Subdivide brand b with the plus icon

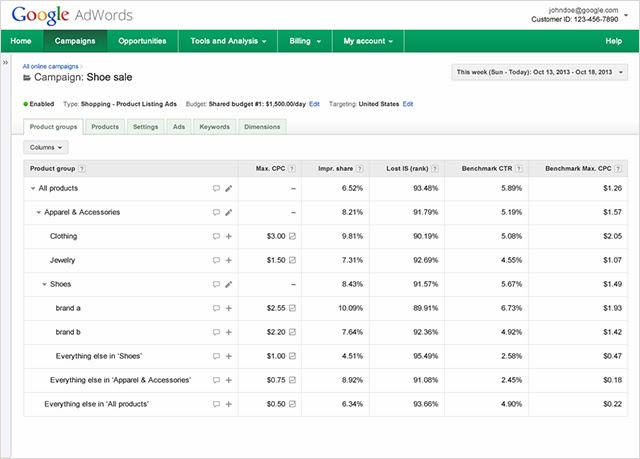coord(229,333)
